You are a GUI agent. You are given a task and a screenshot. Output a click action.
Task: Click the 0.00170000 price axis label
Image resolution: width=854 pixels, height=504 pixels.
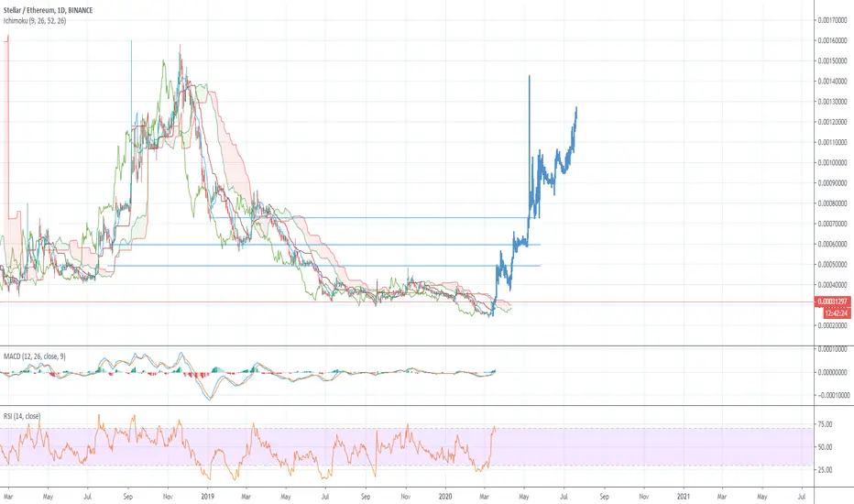832,20
